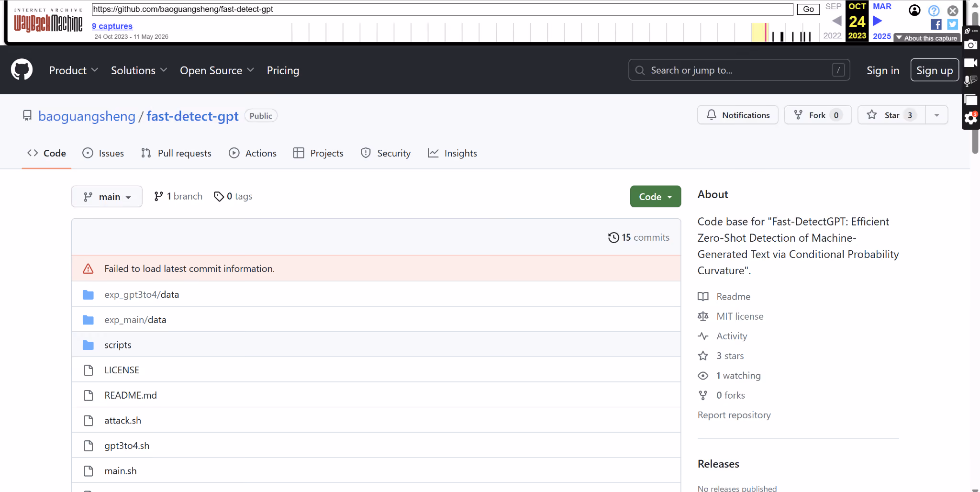The height and width of the screenshot is (492, 980).
Task: Expand About this capture
Action: (926, 38)
